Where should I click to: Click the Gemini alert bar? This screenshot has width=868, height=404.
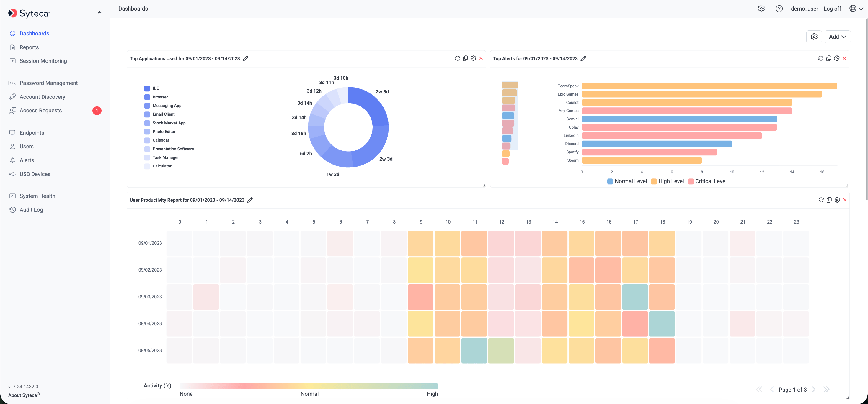(679, 119)
